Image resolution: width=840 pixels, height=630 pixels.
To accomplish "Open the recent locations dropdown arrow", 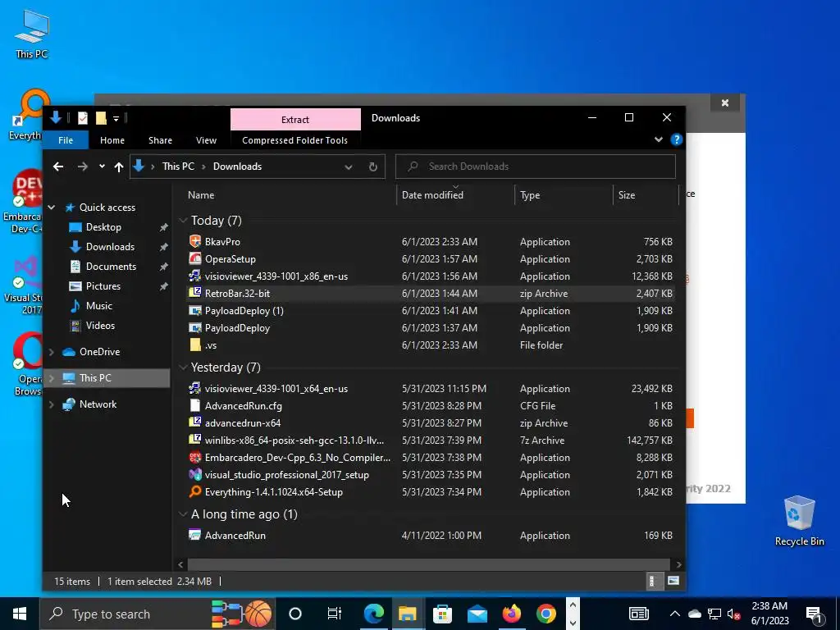I will point(102,167).
